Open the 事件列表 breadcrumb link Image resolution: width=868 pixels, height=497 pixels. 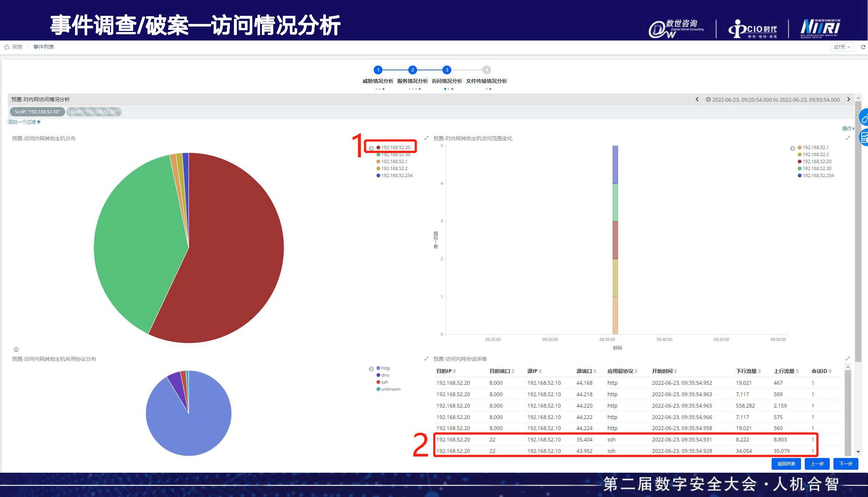pos(43,47)
